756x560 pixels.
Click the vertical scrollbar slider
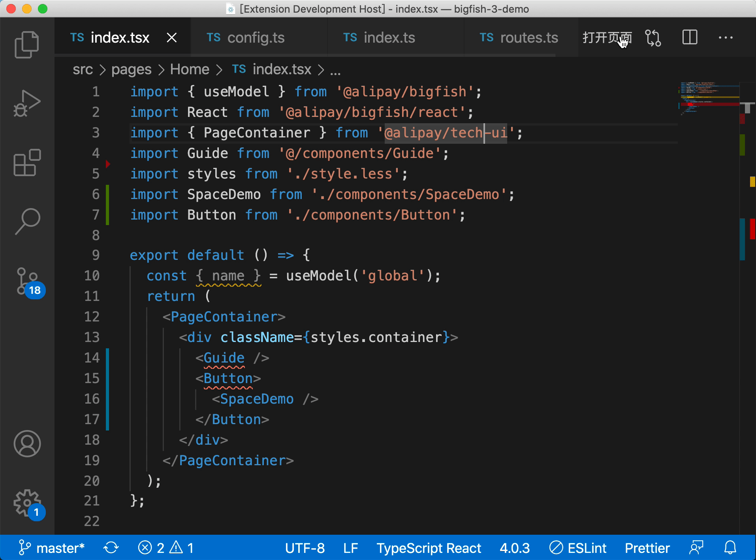[x=747, y=108]
